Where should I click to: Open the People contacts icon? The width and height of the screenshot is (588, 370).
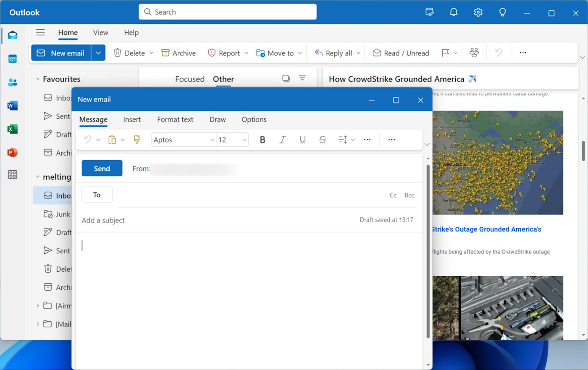coord(13,82)
